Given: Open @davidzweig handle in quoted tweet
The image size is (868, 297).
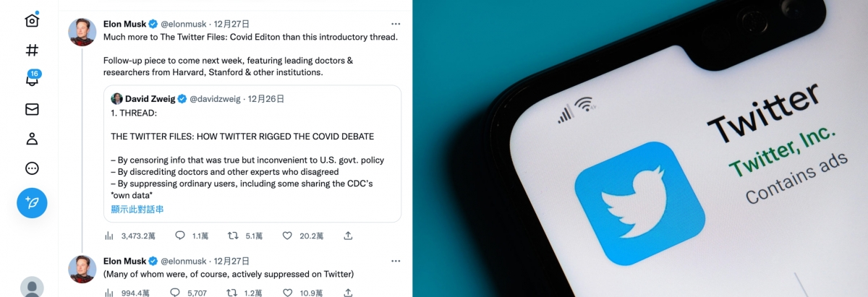Looking at the screenshot, I should click(216, 99).
